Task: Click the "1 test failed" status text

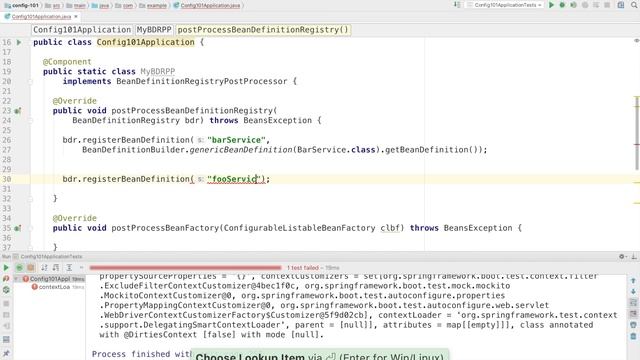Action: coord(302,268)
